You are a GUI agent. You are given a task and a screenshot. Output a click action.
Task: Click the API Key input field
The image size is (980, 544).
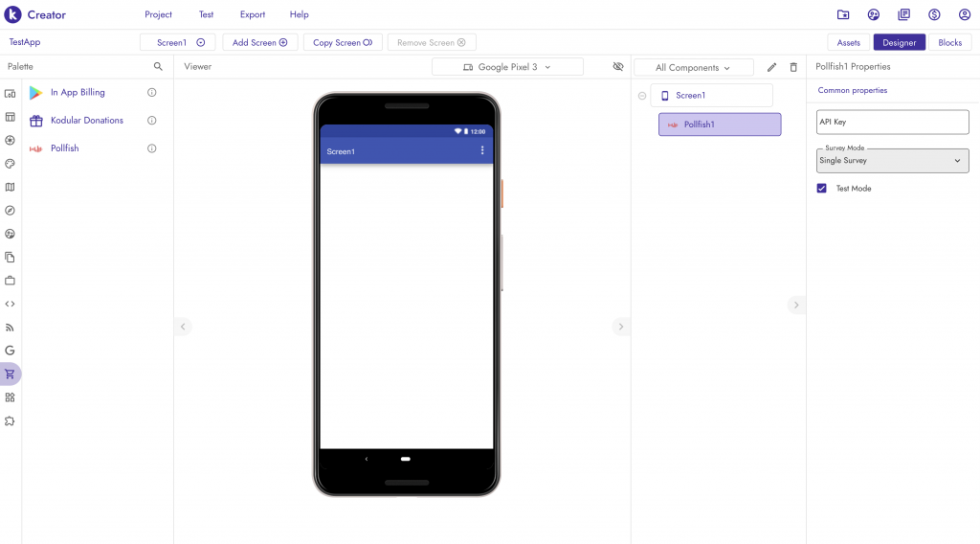tap(893, 122)
